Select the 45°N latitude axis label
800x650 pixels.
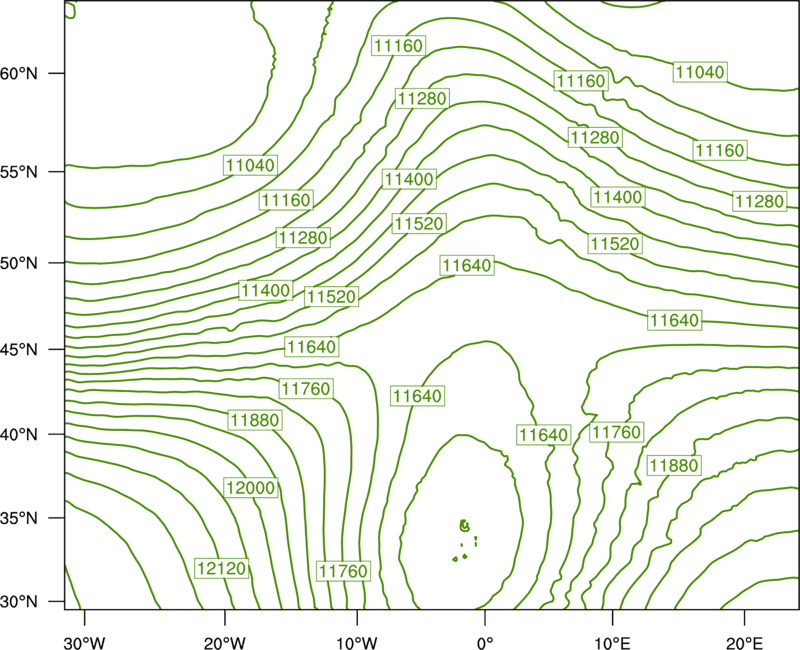[x=19, y=349]
